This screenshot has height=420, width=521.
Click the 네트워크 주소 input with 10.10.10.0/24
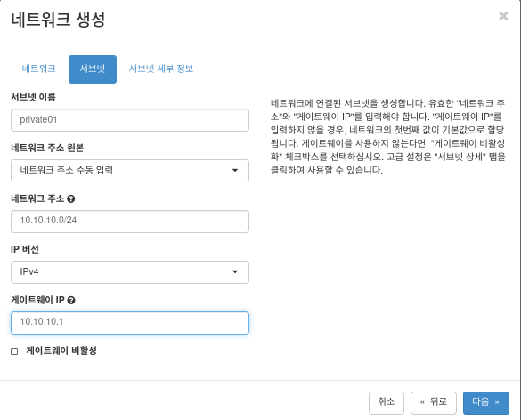pos(130,221)
